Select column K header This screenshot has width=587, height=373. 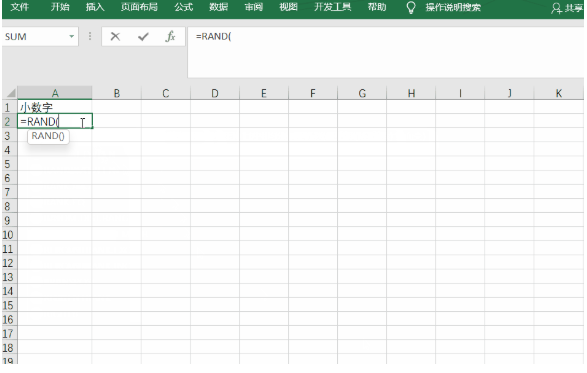pos(559,93)
